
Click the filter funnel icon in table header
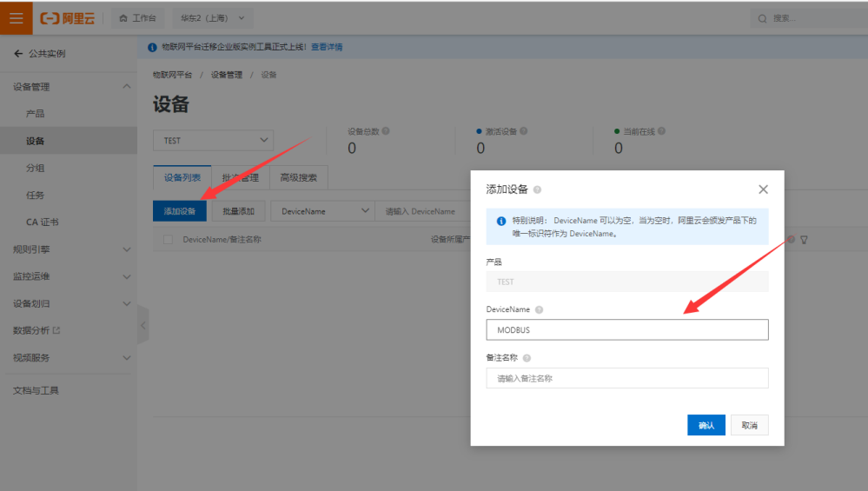tap(804, 240)
